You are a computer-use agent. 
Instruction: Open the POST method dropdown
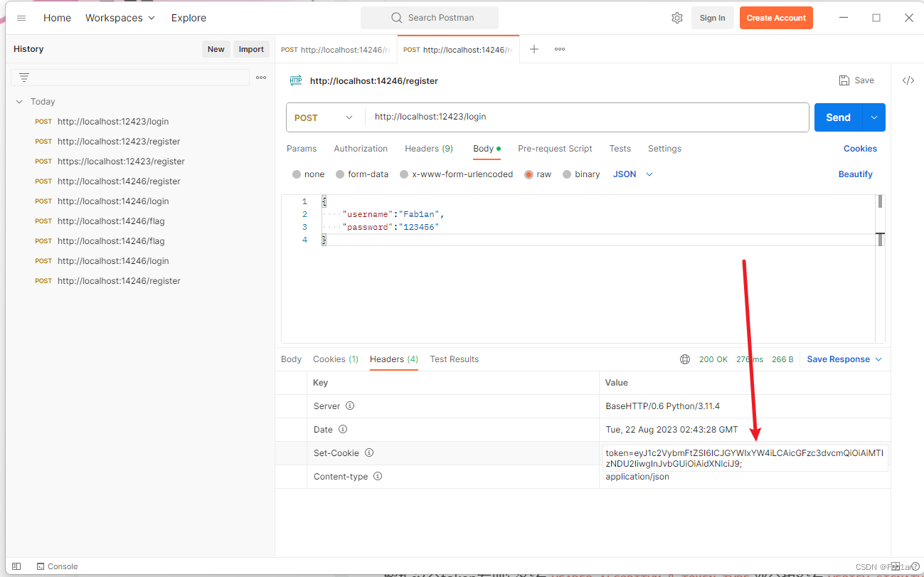point(325,117)
